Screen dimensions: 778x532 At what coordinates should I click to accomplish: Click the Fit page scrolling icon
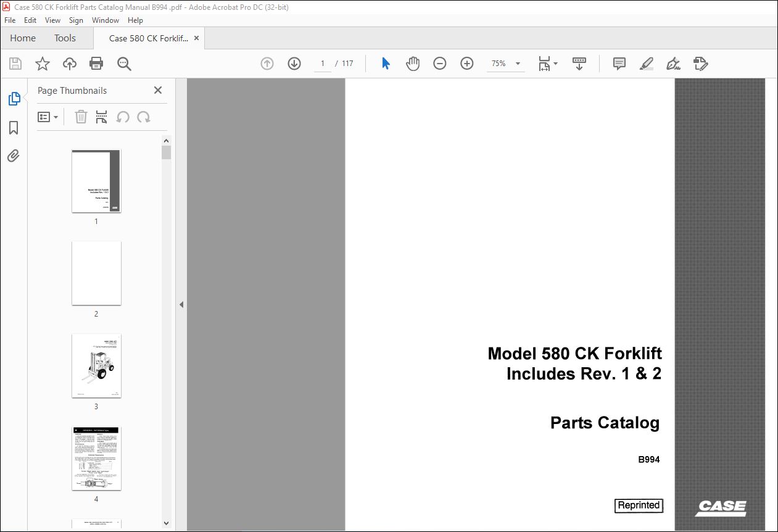click(x=544, y=64)
